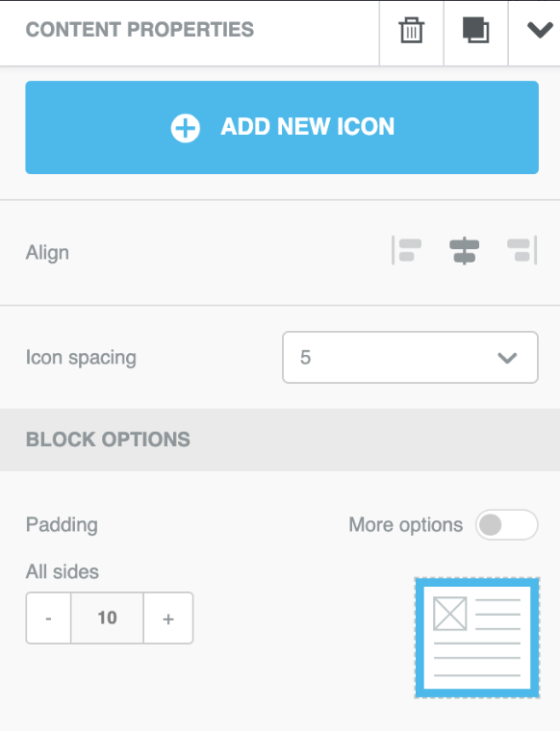Click the More options label

(406, 525)
